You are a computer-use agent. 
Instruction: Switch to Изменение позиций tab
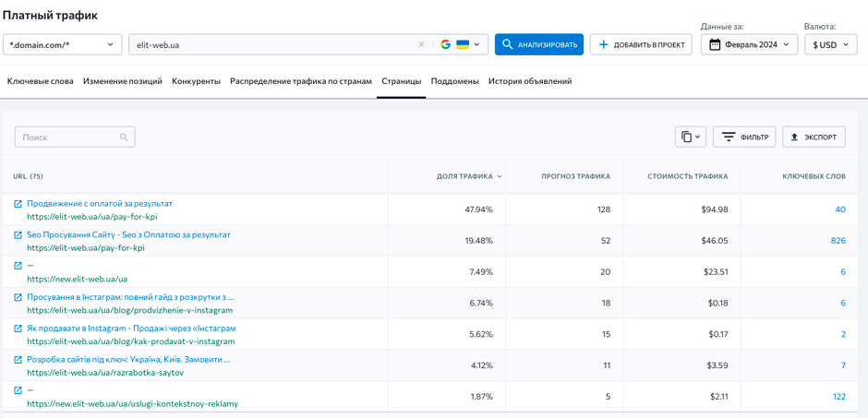(x=122, y=81)
